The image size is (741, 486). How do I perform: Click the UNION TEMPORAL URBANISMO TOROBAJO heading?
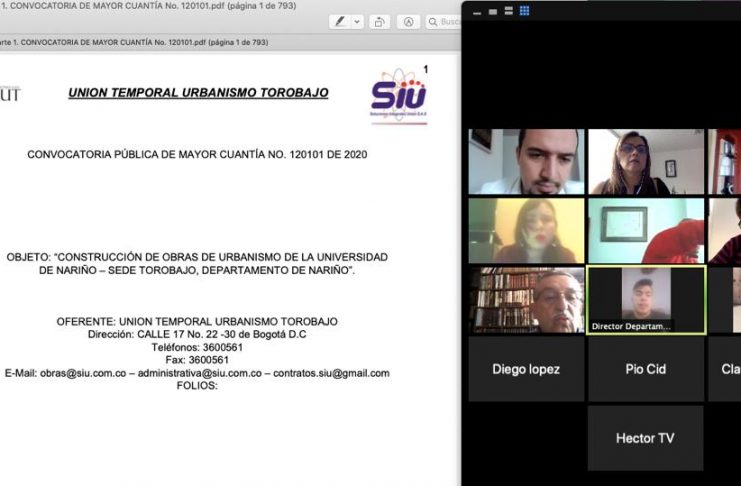click(198, 93)
